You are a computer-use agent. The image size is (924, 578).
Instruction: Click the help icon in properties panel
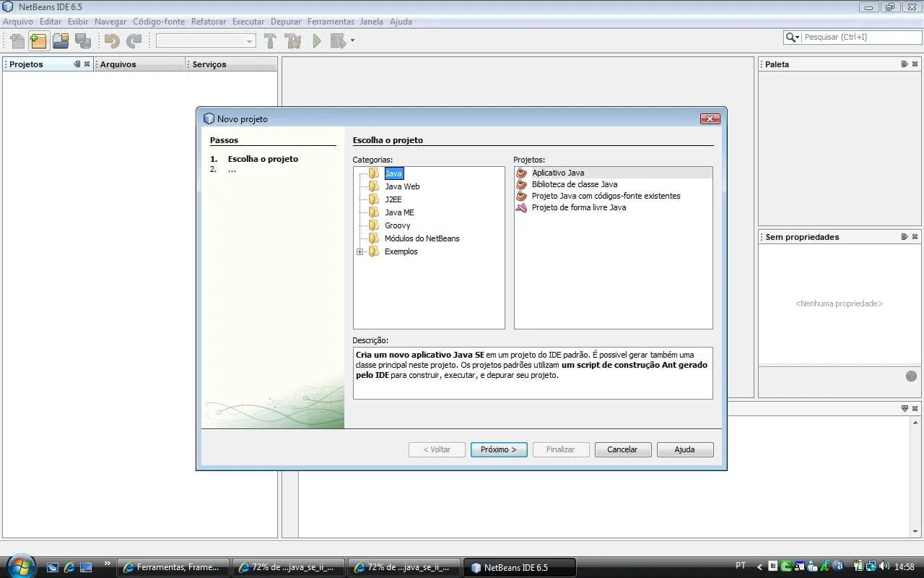tap(911, 376)
